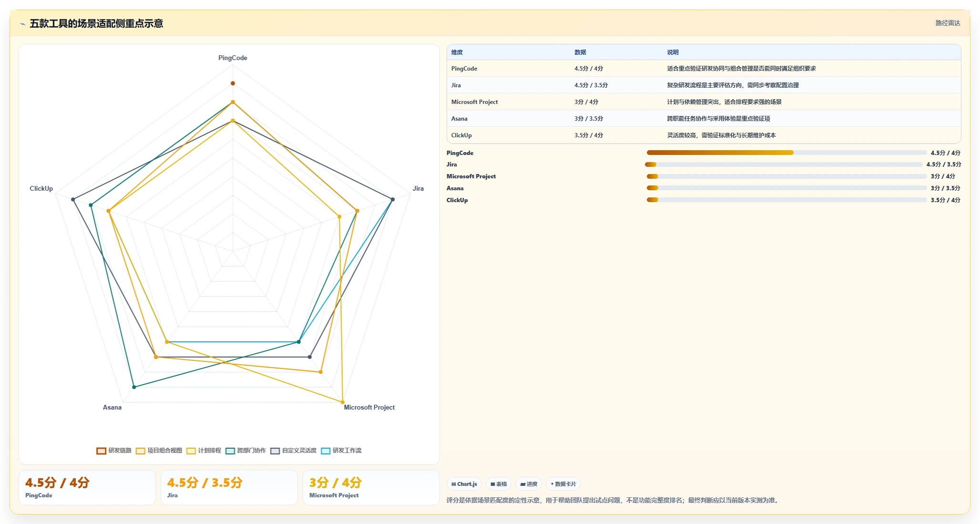
Task: Click the Jira progress bar
Action: tap(784, 164)
